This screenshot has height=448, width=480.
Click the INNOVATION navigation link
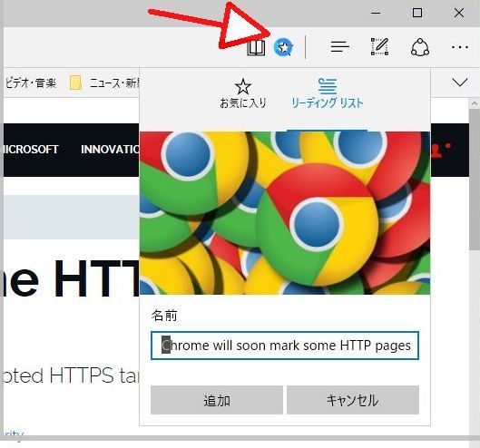tap(109, 150)
